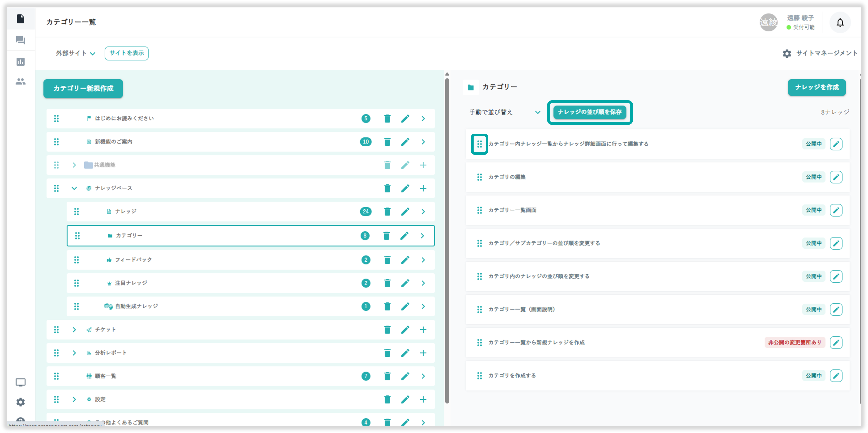
Task: Select the 注目ナレッジ category row
Action: [x=131, y=283]
